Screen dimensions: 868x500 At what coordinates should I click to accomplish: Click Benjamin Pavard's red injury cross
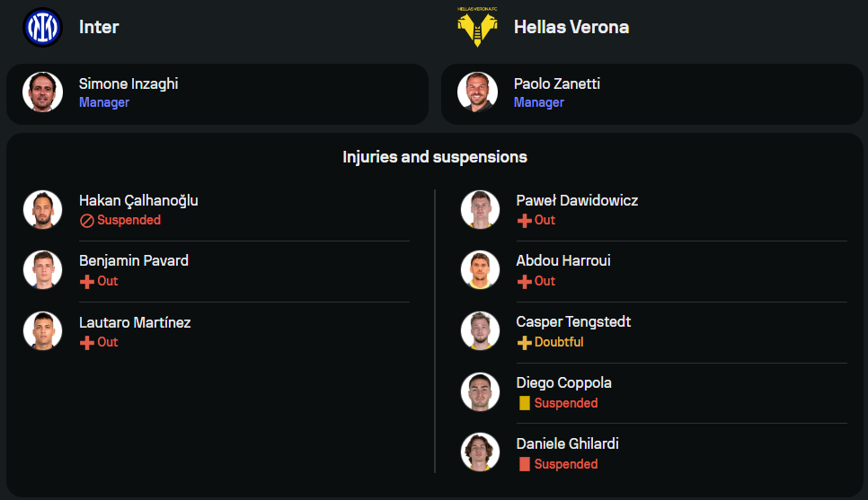click(87, 281)
